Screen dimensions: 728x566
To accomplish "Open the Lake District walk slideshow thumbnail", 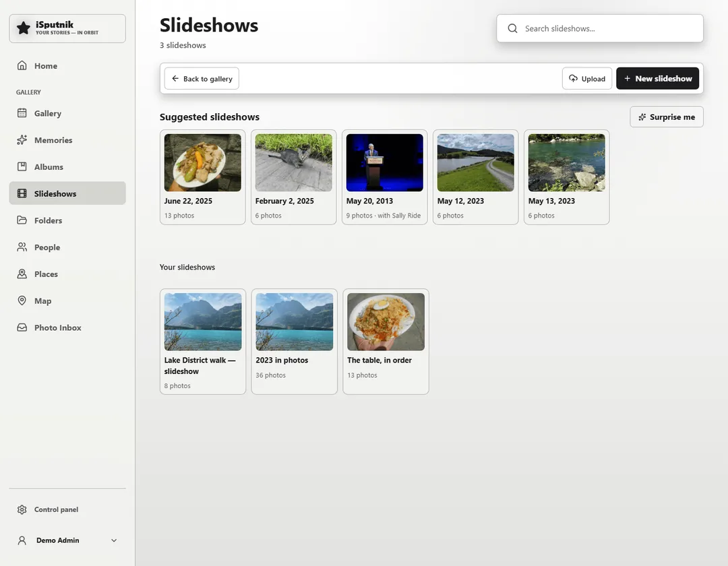I will [x=203, y=321].
